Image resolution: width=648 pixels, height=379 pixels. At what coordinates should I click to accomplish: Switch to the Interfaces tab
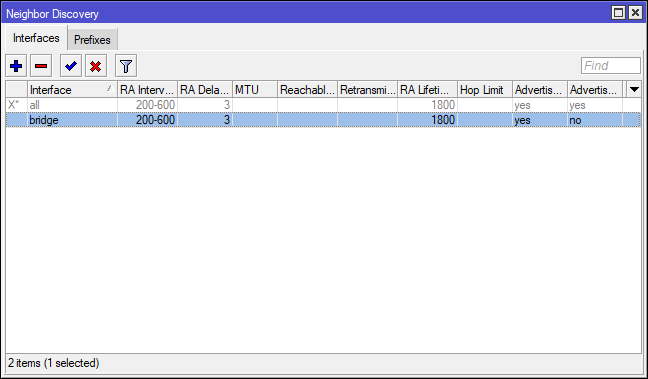(x=36, y=38)
